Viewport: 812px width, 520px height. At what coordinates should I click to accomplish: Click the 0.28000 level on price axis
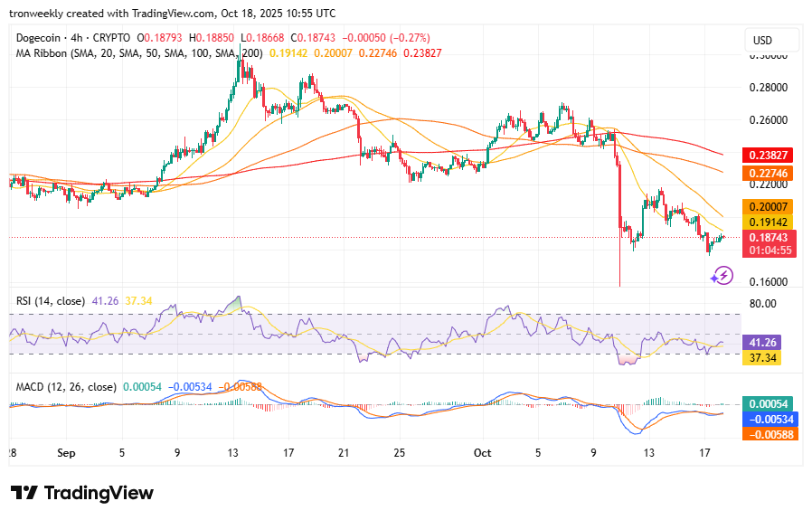[767, 88]
